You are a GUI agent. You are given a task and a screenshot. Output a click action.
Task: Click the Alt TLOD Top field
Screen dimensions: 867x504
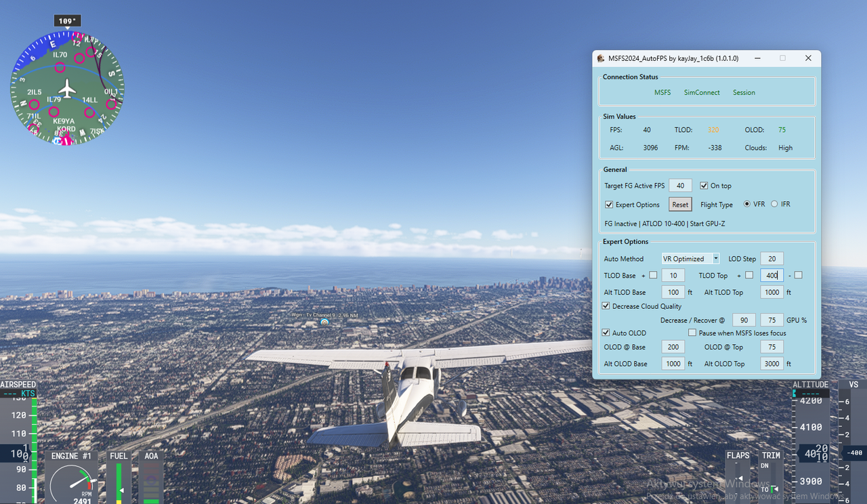tap(771, 293)
